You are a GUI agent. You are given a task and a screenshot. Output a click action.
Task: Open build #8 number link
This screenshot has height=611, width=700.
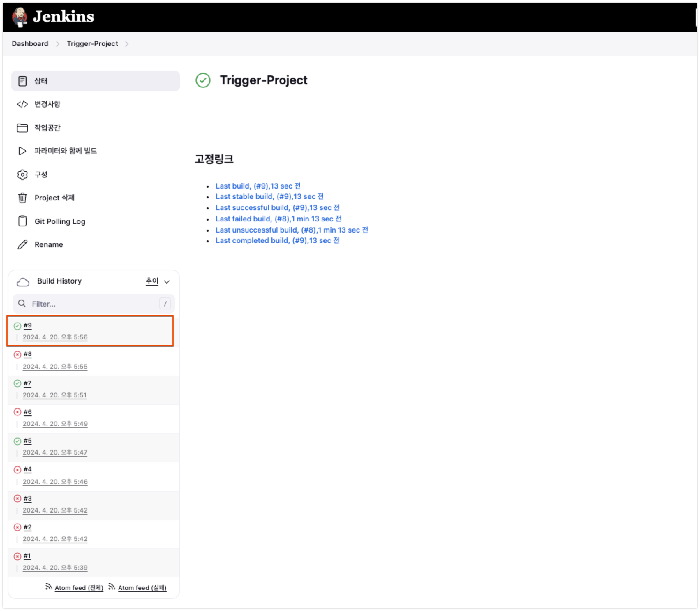pos(28,354)
